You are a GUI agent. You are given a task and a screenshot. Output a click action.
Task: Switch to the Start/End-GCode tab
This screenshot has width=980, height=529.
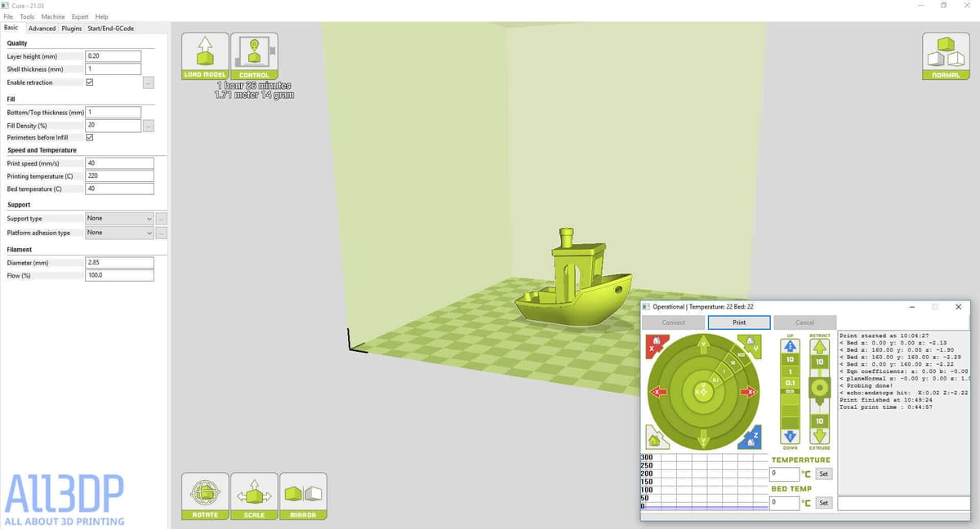[x=111, y=28]
